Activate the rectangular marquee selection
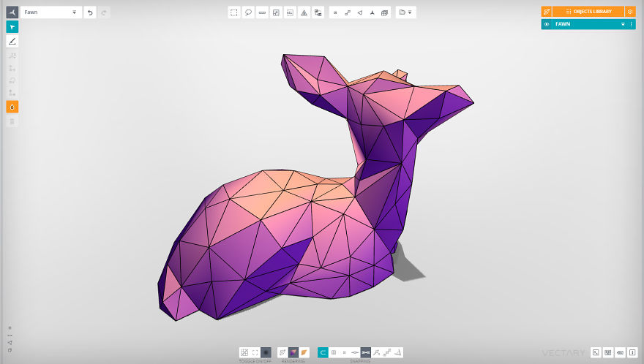The height and width of the screenshot is (364, 644). (233, 12)
